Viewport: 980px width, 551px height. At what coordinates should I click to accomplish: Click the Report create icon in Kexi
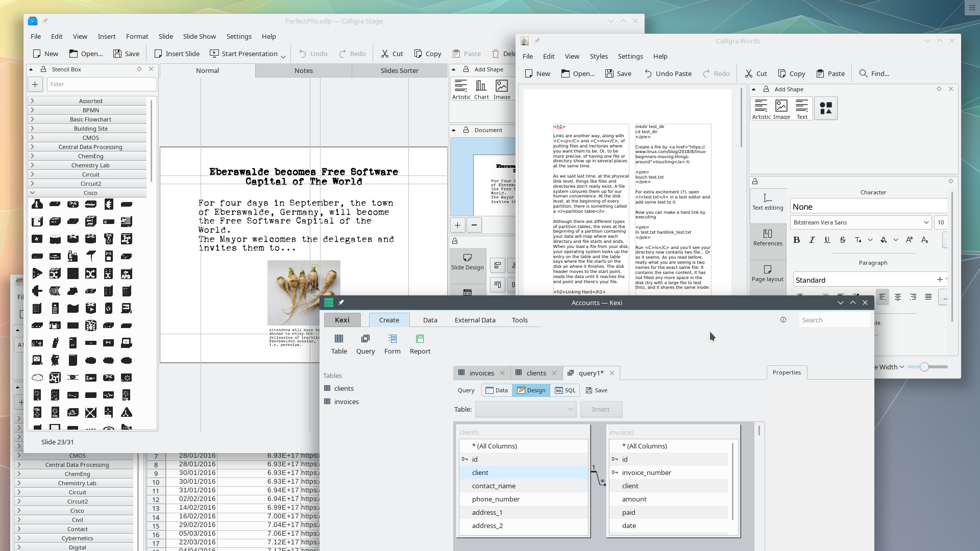[x=420, y=344]
